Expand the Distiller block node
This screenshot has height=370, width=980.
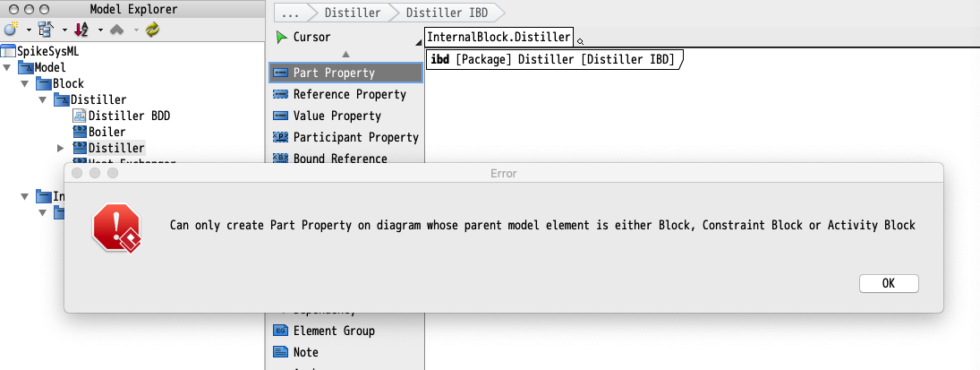pyautogui.click(x=61, y=149)
